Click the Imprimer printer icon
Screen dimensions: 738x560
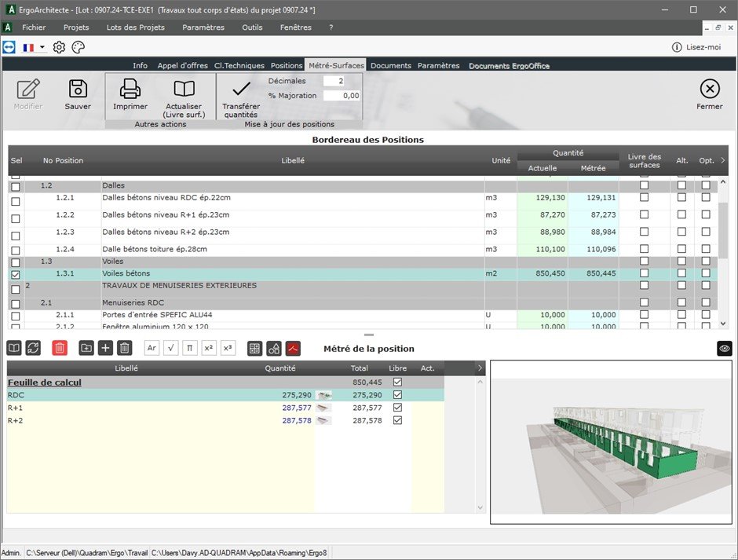tap(130, 89)
